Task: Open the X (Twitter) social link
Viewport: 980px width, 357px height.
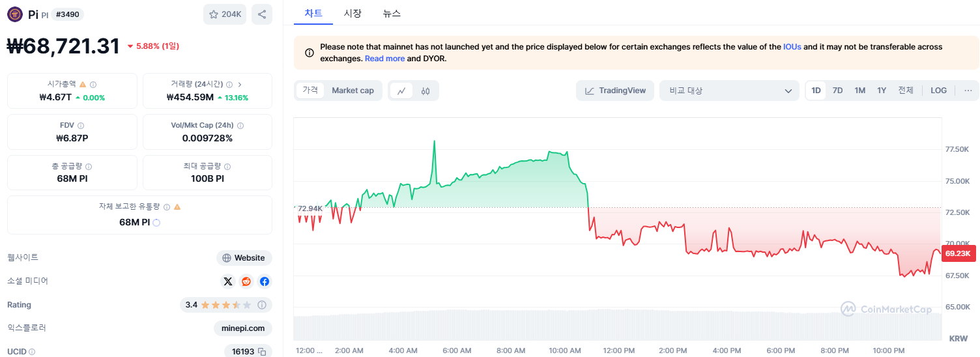Action: click(228, 281)
